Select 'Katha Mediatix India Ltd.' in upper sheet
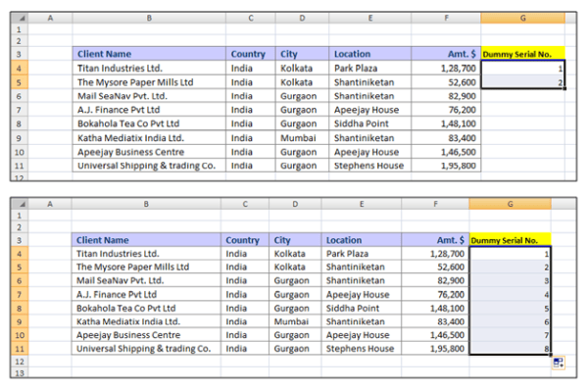588x389 pixels. point(149,138)
